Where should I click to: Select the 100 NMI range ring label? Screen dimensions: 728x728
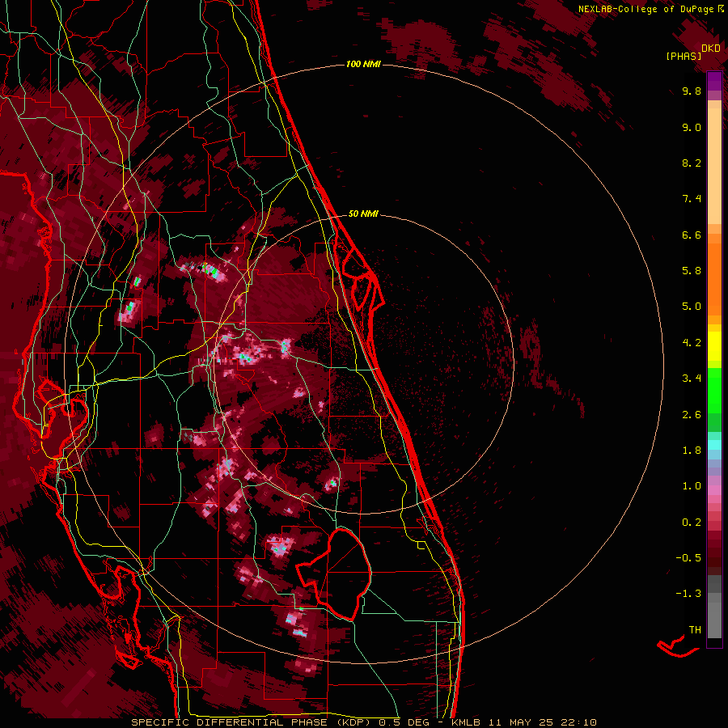click(363, 64)
